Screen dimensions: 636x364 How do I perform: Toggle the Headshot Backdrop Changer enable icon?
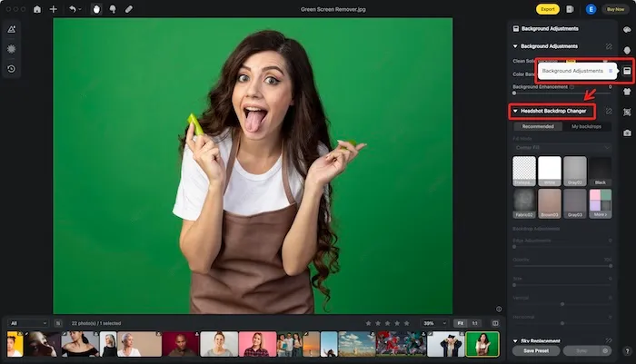pos(609,111)
